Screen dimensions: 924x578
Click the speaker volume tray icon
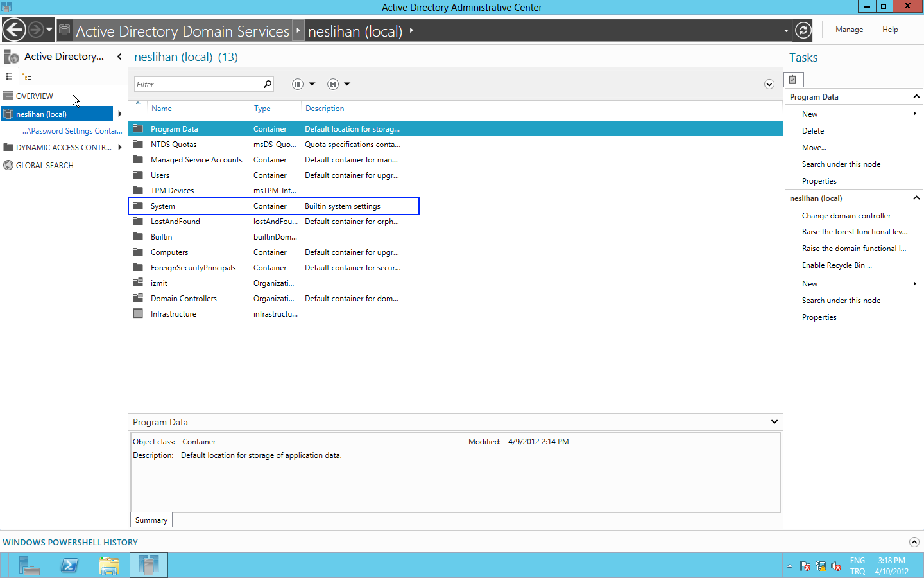pos(836,566)
